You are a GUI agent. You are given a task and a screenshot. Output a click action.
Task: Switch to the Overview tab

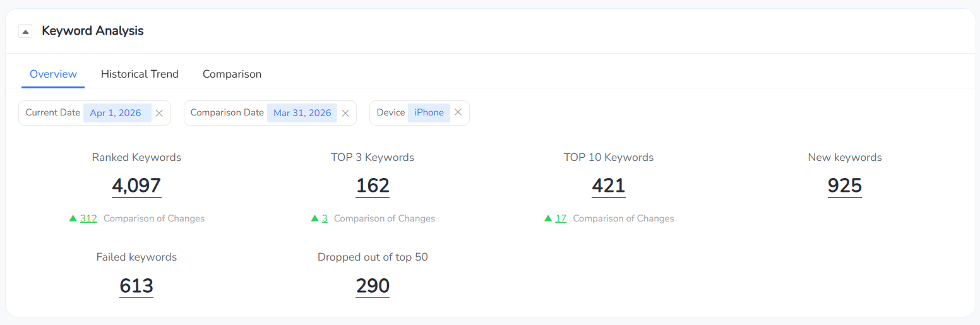[53, 74]
